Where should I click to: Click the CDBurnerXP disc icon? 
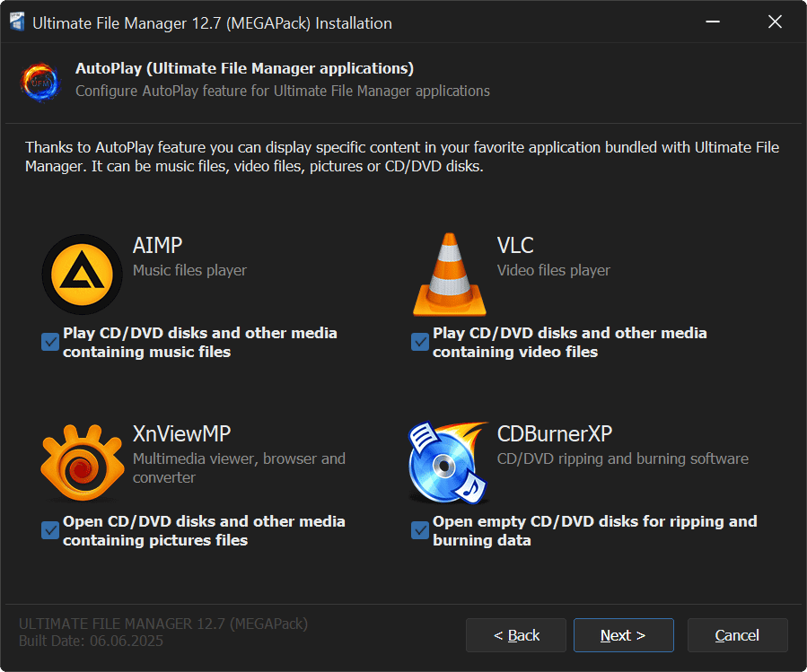[448, 464]
